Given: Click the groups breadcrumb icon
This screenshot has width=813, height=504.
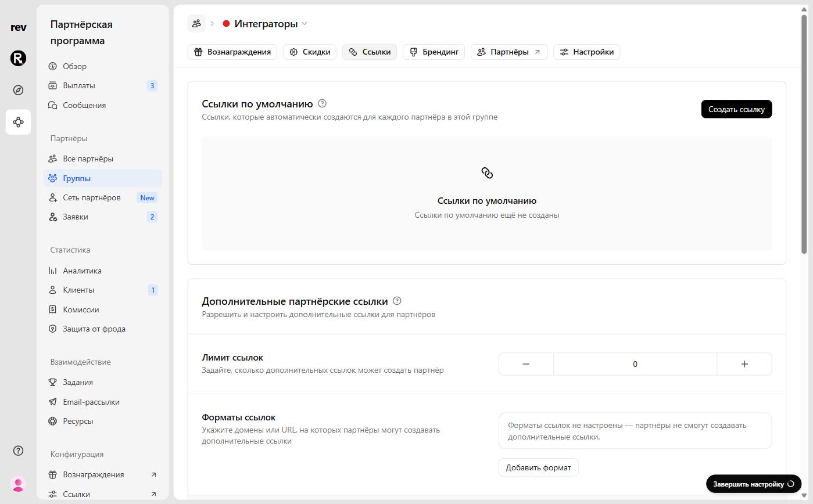Looking at the screenshot, I should (x=196, y=23).
